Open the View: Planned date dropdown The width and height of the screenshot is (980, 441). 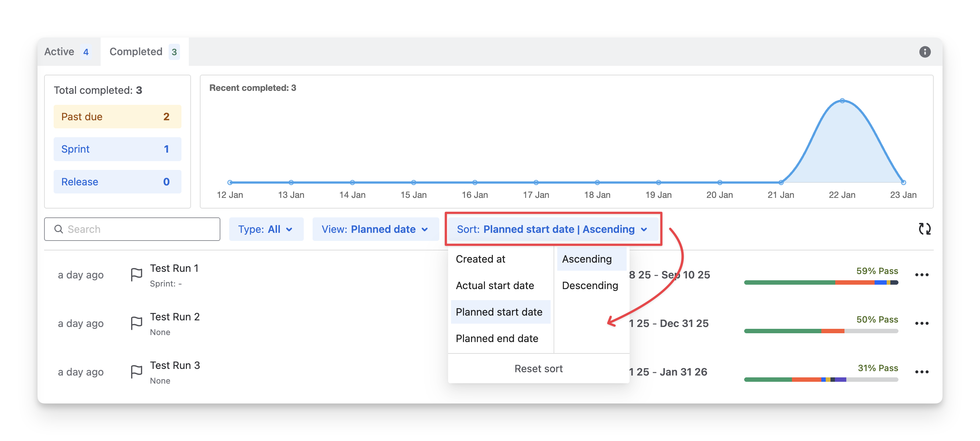click(375, 229)
